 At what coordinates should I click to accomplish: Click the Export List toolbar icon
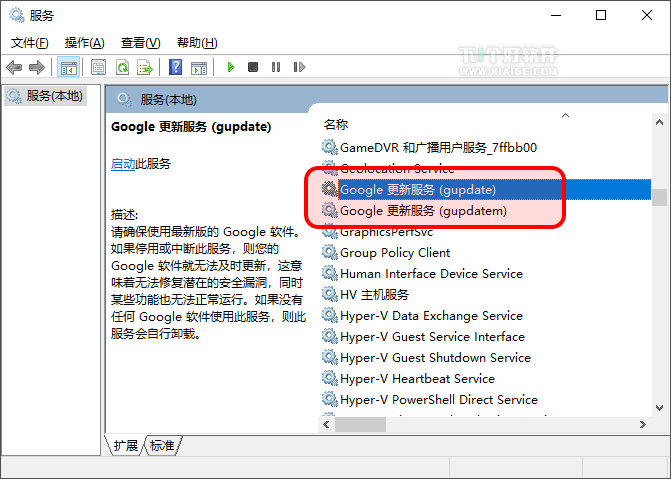tap(145, 67)
